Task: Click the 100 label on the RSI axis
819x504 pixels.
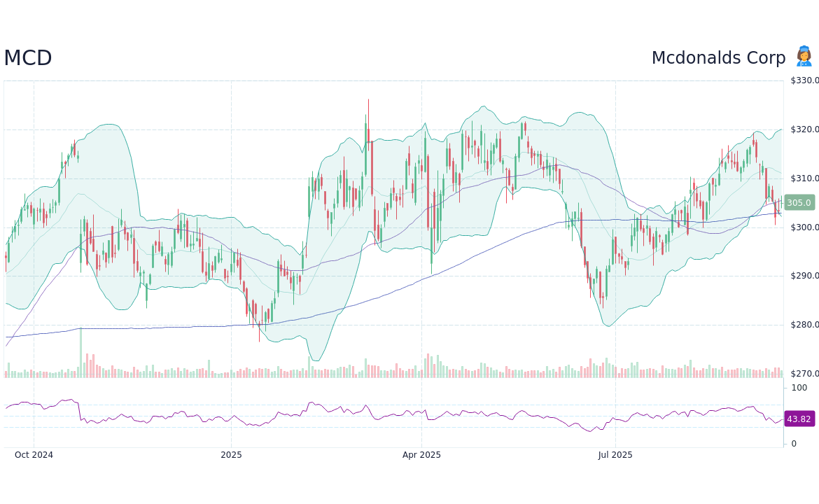Action: [x=799, y=388]
